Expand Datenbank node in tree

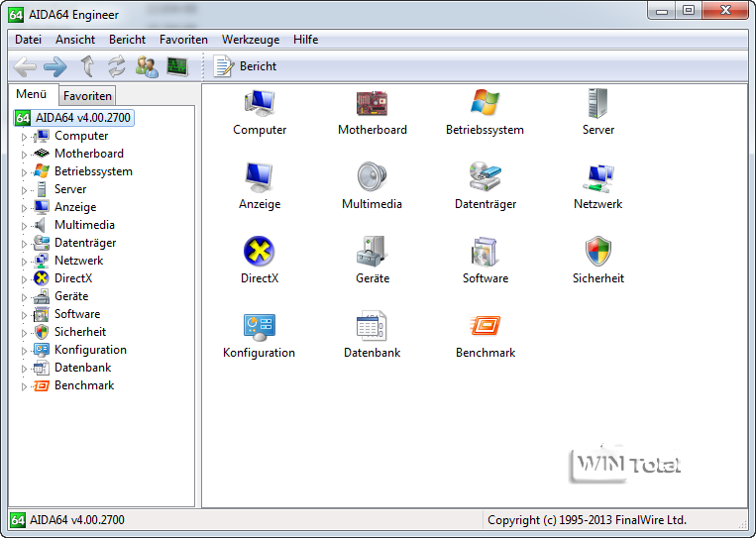tap(24, 369)
